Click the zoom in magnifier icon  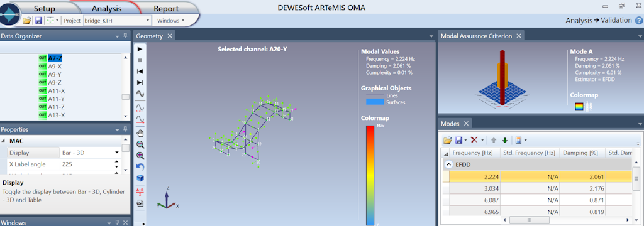(140, 156)
